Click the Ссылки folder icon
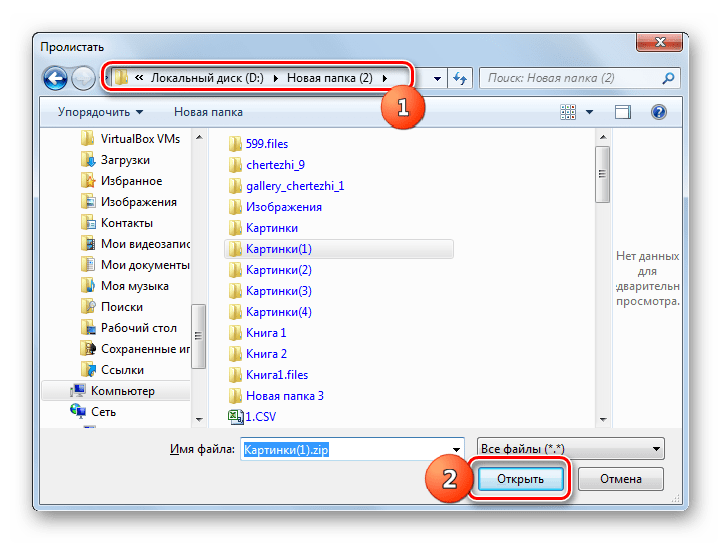This screenshot has height=544, width=722. click(x=87, y=370)
